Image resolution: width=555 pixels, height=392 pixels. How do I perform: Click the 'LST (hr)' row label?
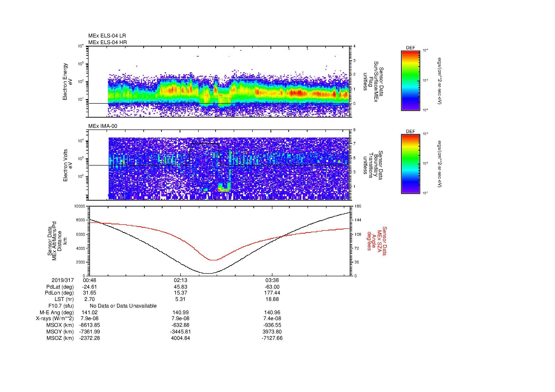(x=64, y=299)
